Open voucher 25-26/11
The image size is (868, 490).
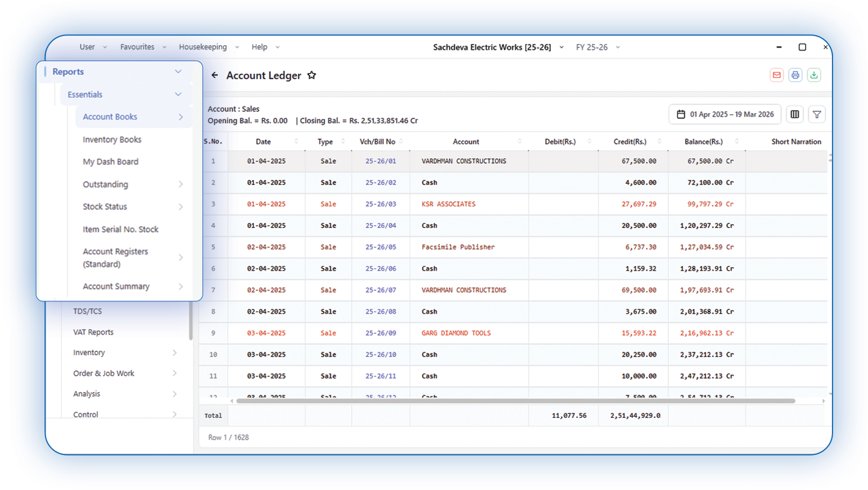pyautogui.click(x=380, y=376)
